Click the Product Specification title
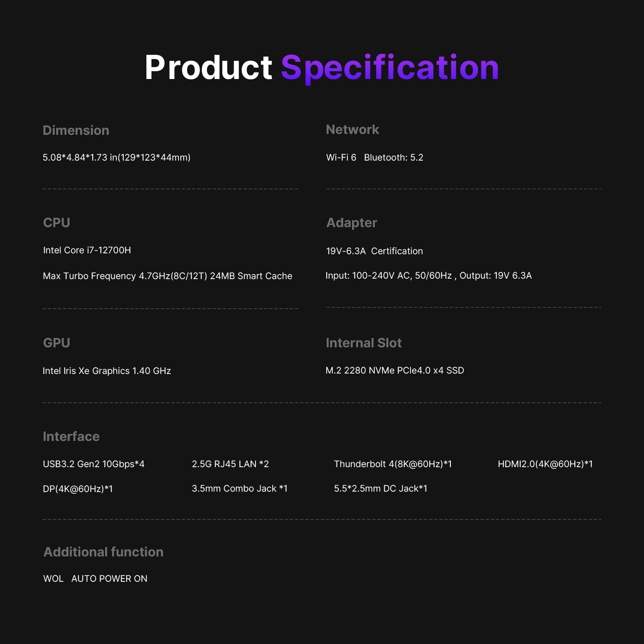The image size is (644, 644). (x=322, y=67)
